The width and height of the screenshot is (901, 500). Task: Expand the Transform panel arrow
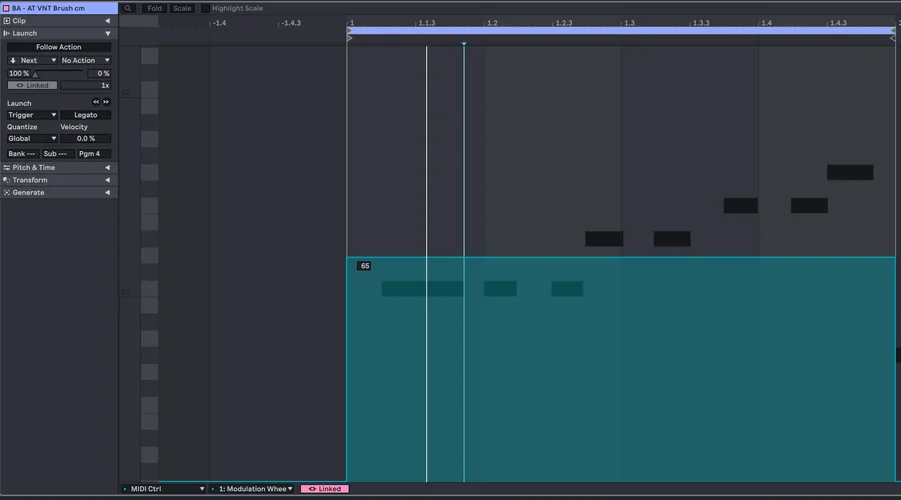click(x=107, y=180)
